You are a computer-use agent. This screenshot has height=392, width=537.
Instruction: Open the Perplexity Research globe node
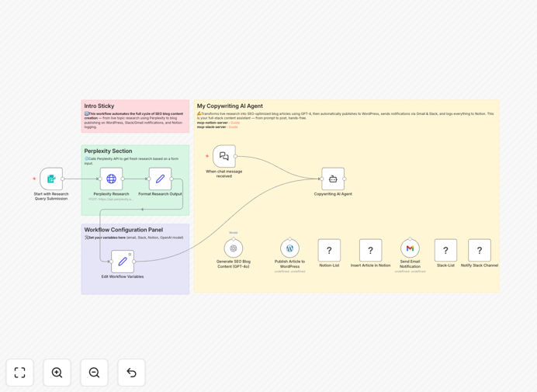[111, 179]
